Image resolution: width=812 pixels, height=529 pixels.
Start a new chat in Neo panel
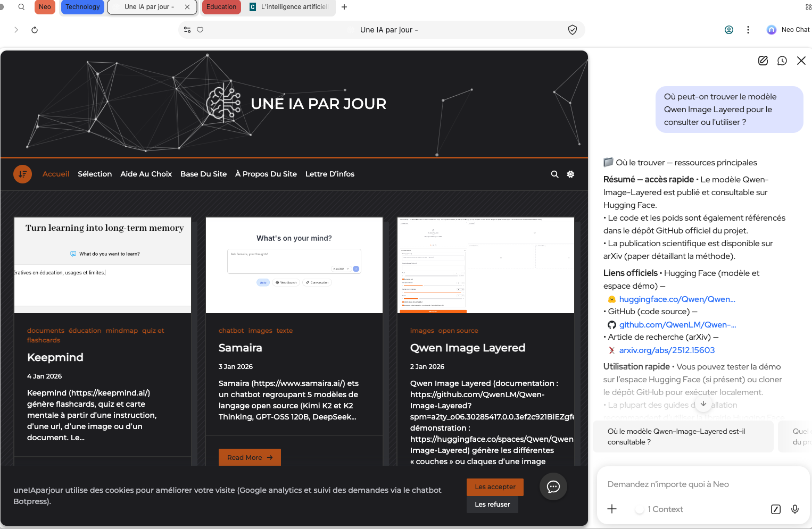[763, 61]
